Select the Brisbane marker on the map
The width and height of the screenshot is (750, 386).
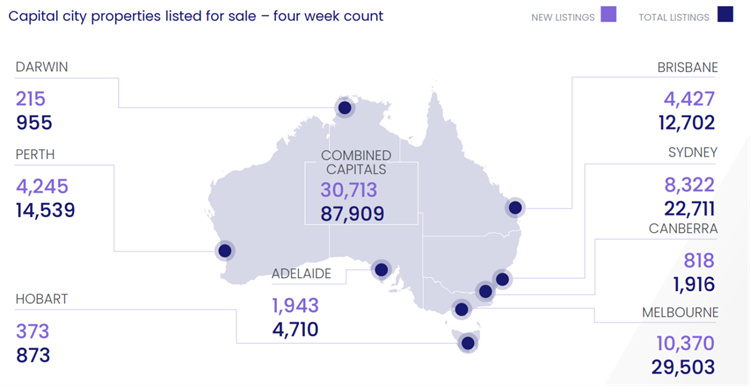pos(515,208)
